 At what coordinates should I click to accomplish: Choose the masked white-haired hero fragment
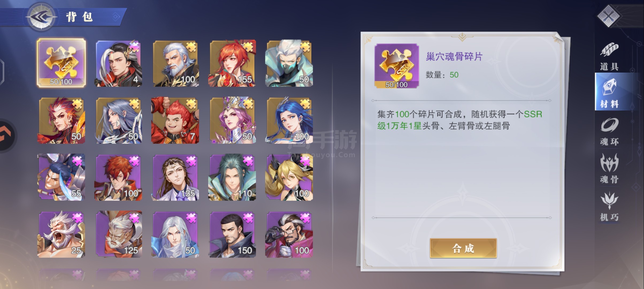tap(289, 64)
